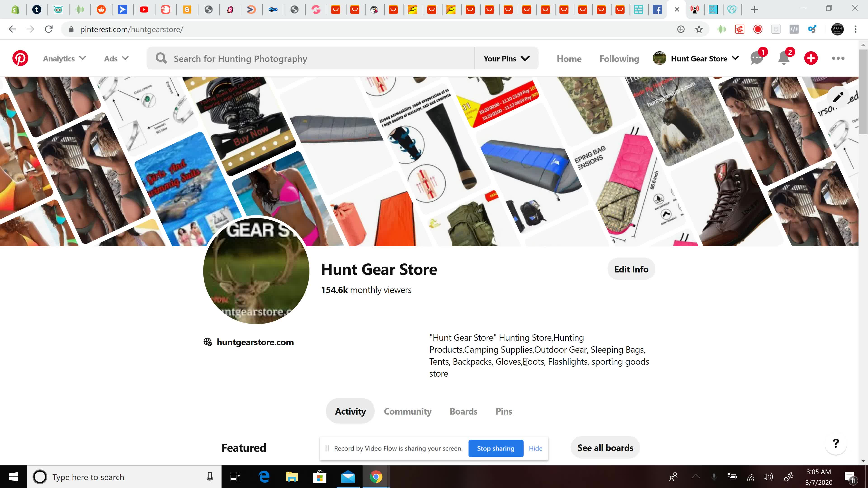Open the messages speech bubble icon
This screenshot has height=488, width=868.
pos(757,58)
